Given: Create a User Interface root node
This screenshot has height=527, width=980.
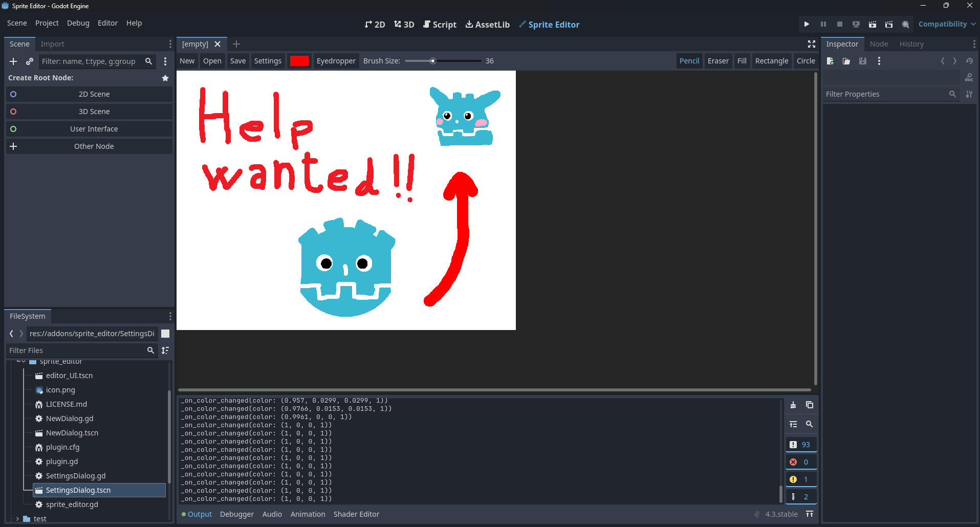Looking at the screenshot, I should point(89,129).
